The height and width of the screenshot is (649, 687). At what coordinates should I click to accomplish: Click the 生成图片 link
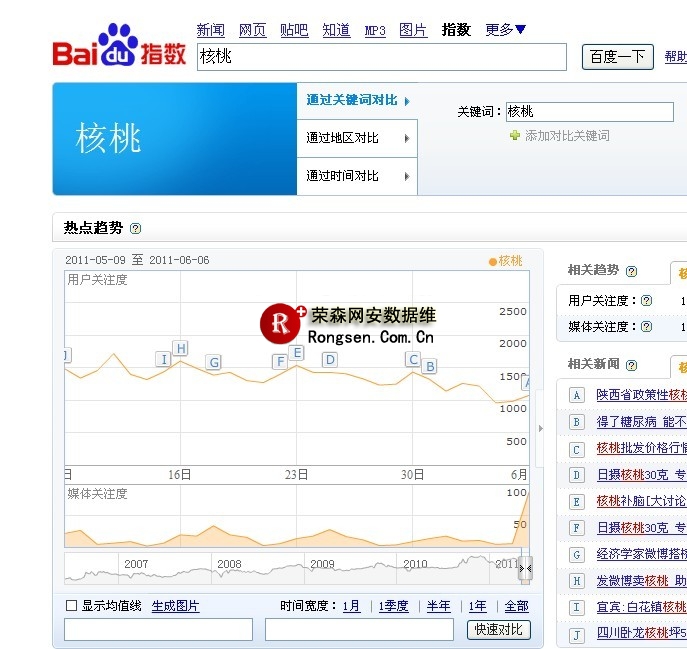coord(175,606)
